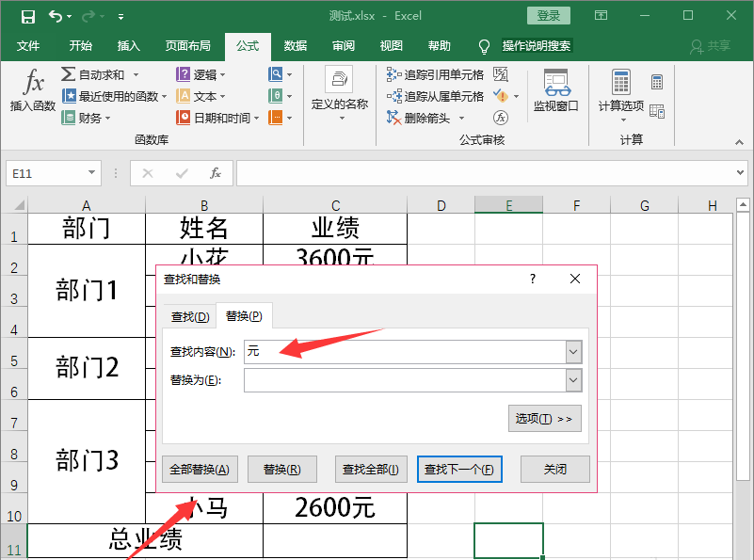
Task: Open the Watch Window (监视窗口)
Action: click(x=555, y=91)
